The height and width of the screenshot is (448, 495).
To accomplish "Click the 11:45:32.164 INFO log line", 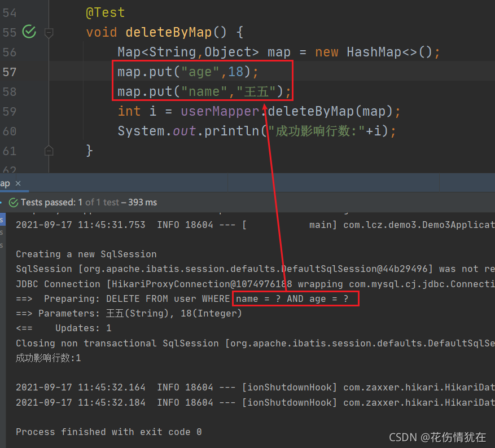I will pyautogui.click(x=255, y=388).
